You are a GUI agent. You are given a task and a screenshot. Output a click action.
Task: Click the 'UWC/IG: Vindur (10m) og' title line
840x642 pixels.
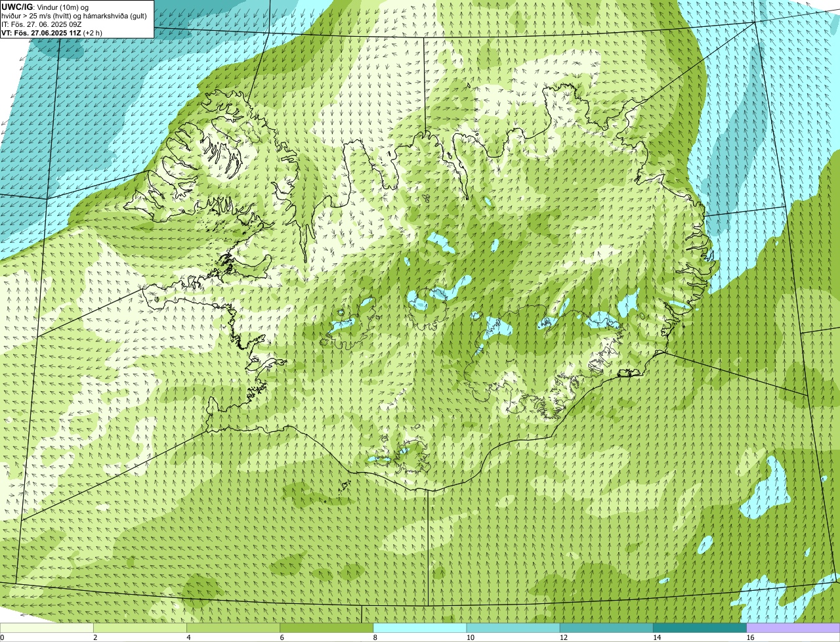coord(45,7)
